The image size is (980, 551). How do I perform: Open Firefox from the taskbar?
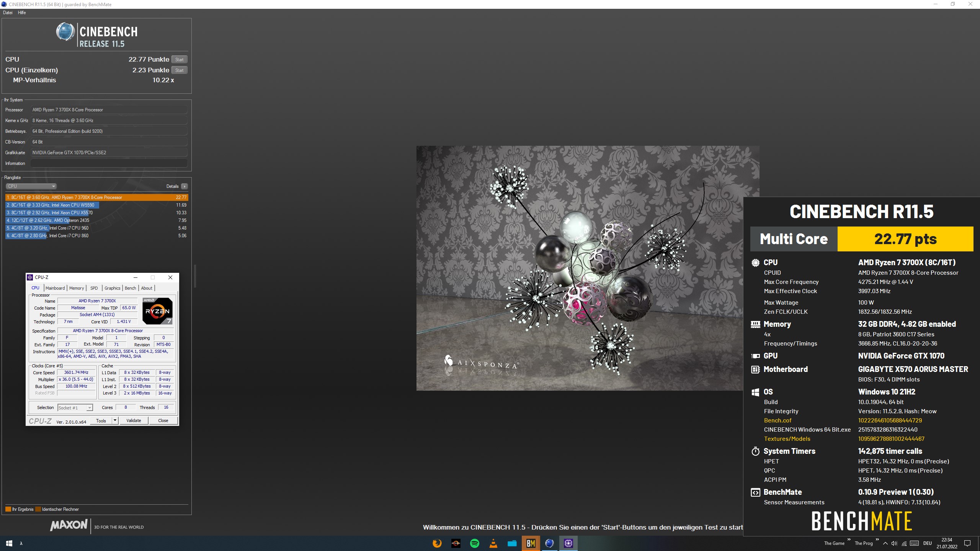click(x=437, y=543)
